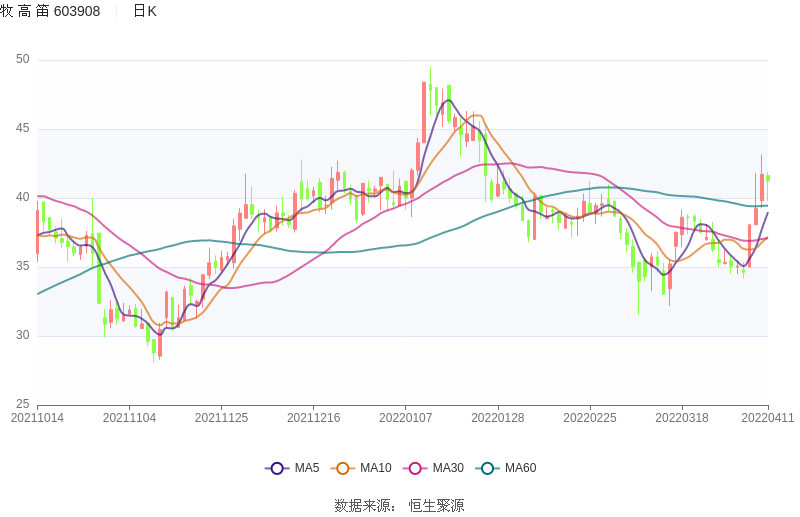Click the 40 price level on the y-axis

pyautogui.click(x=22, y=198)
